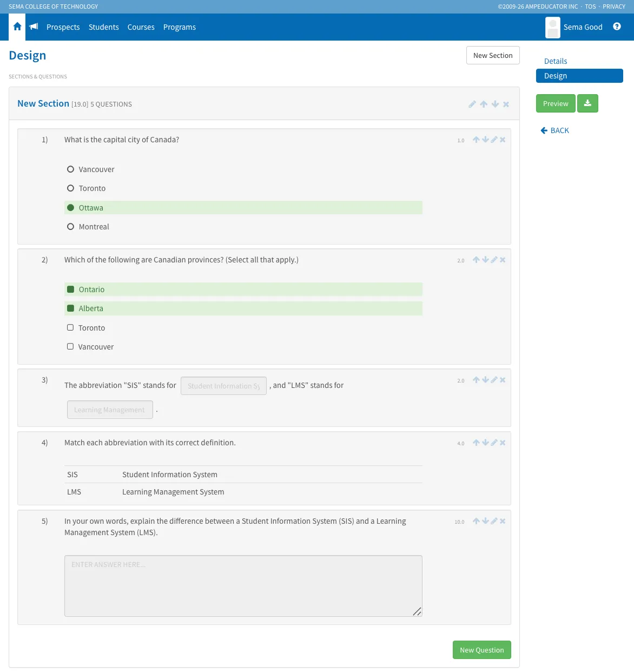The image size is (634, 672).
Task: Go to the home page icon
Action: click(x=17, y=27)
